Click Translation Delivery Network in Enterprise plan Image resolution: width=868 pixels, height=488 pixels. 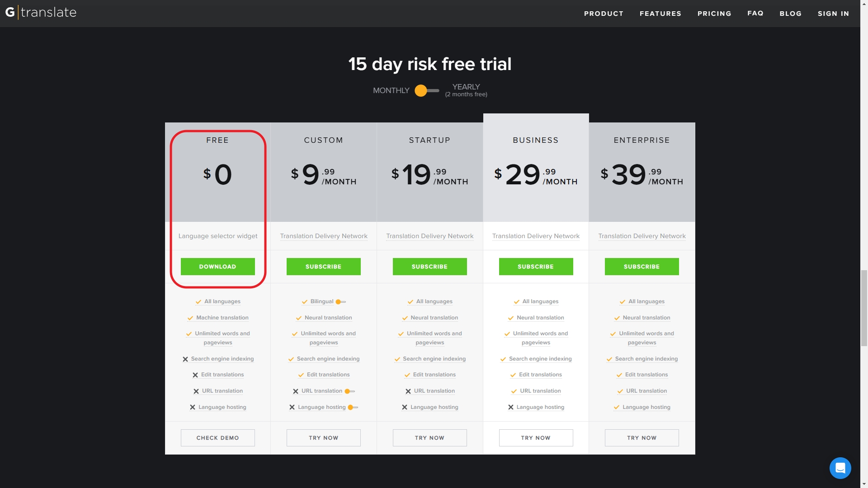click(642, 236)
